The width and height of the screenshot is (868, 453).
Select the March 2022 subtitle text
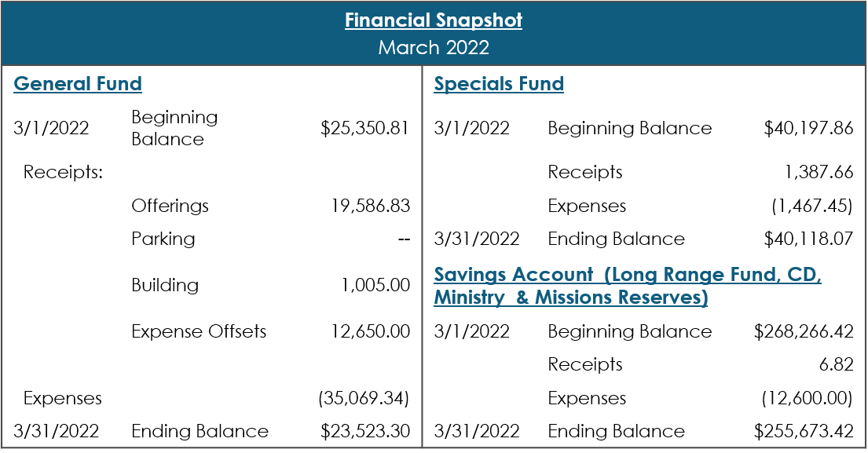pyautogui.click(x=434, y=48)
